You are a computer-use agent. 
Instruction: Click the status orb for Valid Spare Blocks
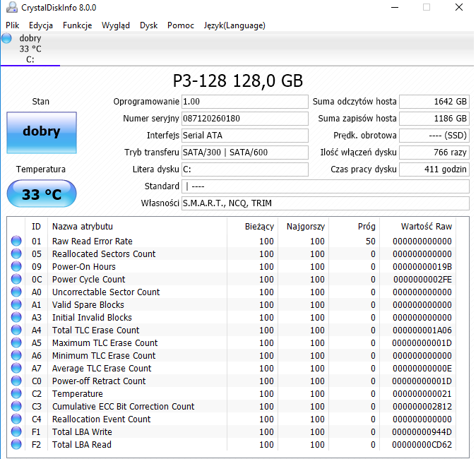coord(16,305)
